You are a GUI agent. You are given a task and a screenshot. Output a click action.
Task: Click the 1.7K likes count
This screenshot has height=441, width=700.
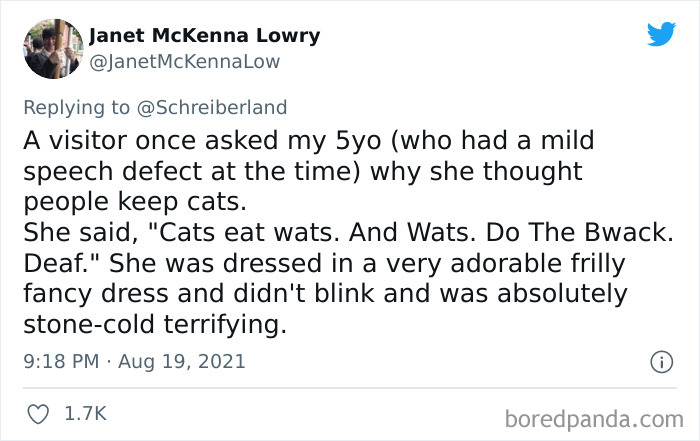tap(86, 412)
